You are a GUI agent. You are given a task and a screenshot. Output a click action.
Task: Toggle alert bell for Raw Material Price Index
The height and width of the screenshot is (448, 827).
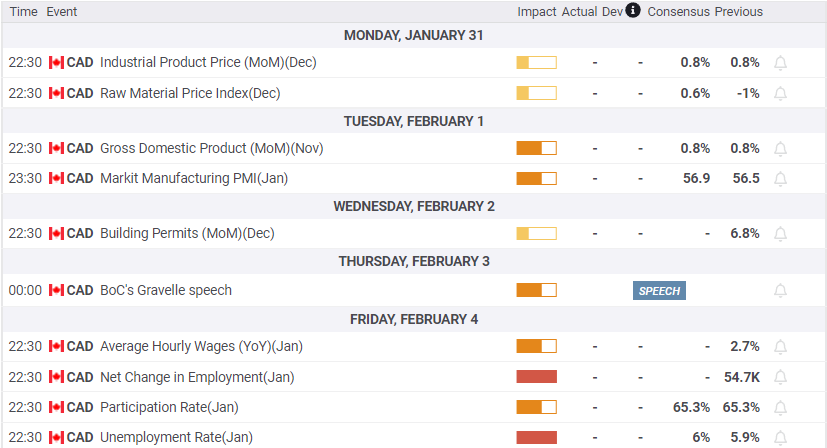[x=780, y=94]
